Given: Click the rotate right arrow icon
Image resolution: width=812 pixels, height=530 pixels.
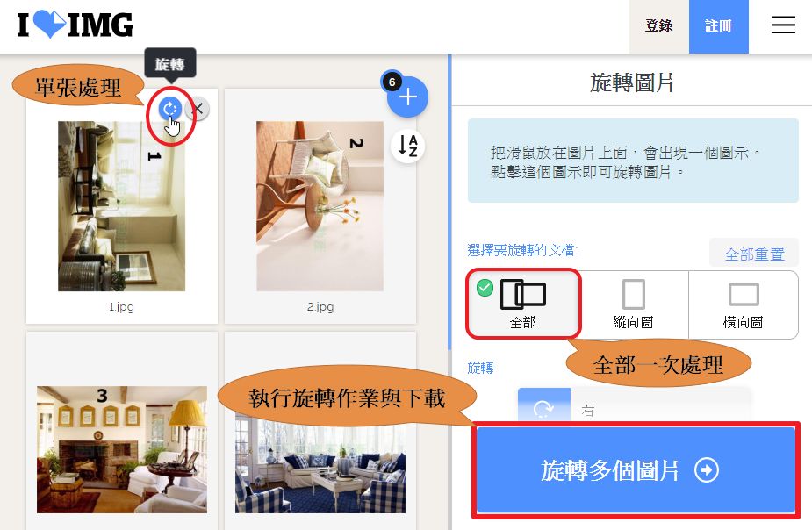Looking at the screenshot, I should click(x=543, y=409).
